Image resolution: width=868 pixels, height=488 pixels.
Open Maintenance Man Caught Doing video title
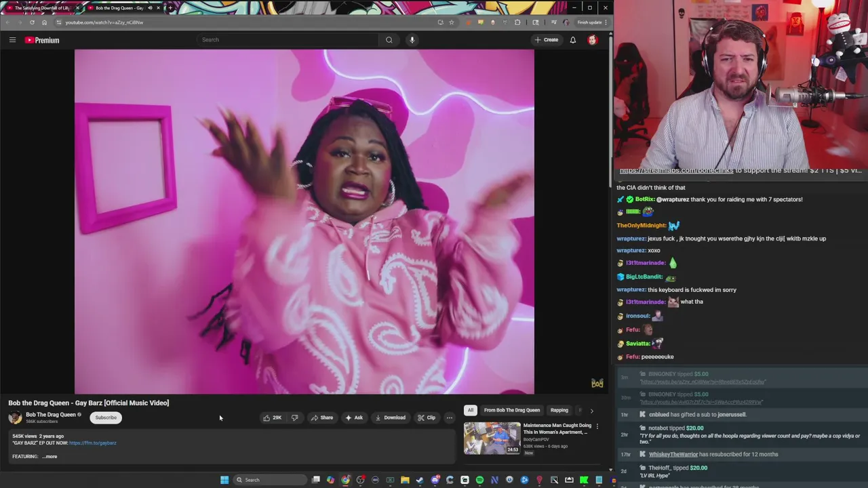point(557,428)
